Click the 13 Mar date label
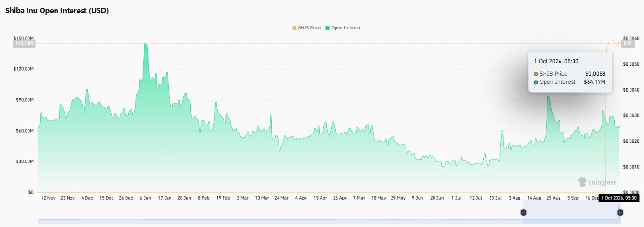The width and height of the screenshot is (644, 227). [262, 198]
